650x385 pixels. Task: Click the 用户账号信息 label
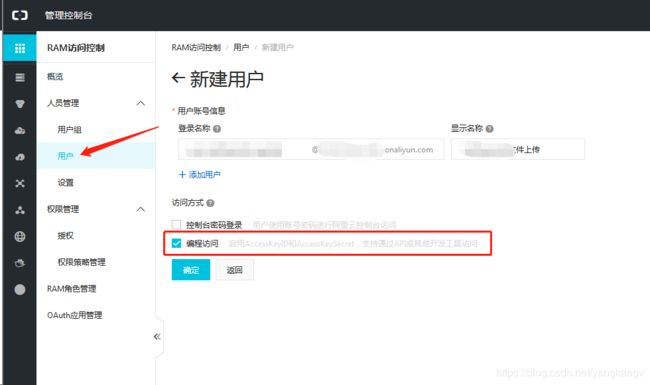pos(201,111)
